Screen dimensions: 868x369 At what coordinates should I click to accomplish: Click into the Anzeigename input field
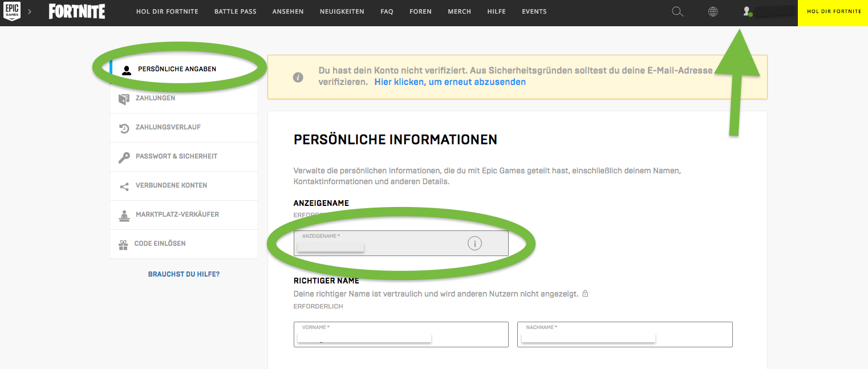401,243
